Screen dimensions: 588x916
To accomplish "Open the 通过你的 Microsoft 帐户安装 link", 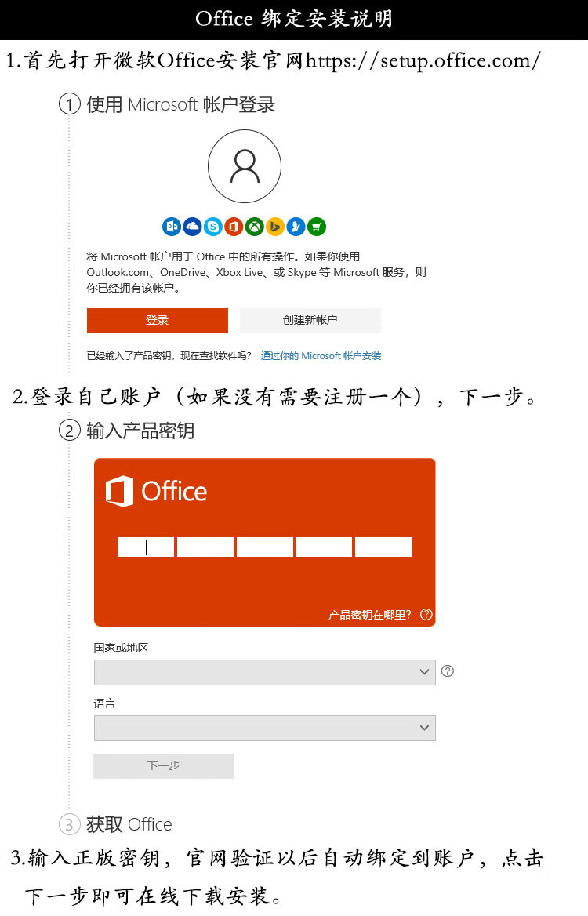I will pos(321,356).
